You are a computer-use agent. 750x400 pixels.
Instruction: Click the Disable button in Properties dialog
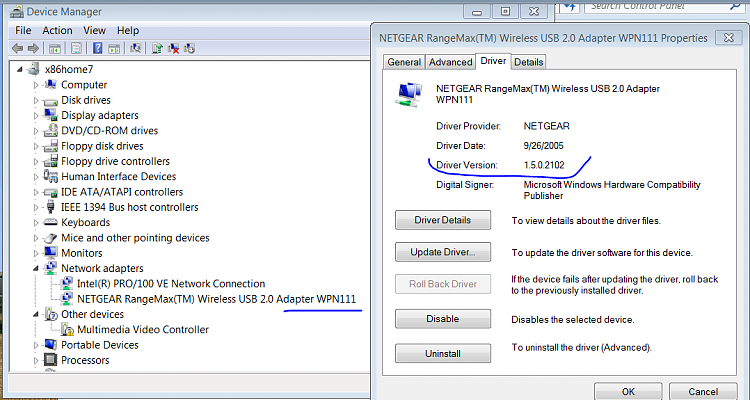(x=443, y=319)
